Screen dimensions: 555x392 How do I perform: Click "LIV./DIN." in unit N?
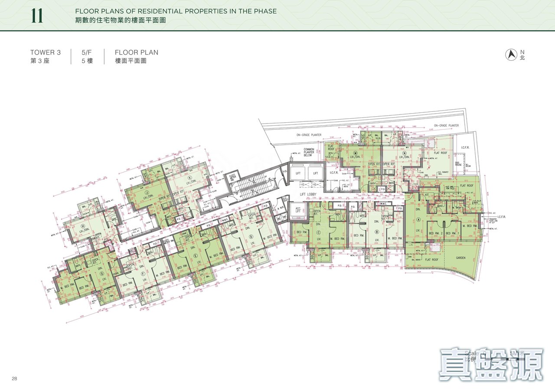pos(405,157)
